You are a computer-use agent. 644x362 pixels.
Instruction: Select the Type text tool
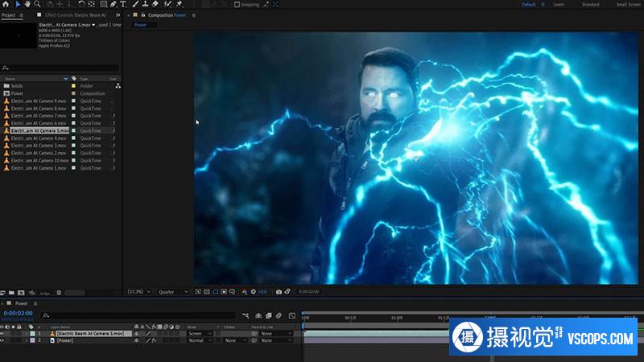point(123,4)
